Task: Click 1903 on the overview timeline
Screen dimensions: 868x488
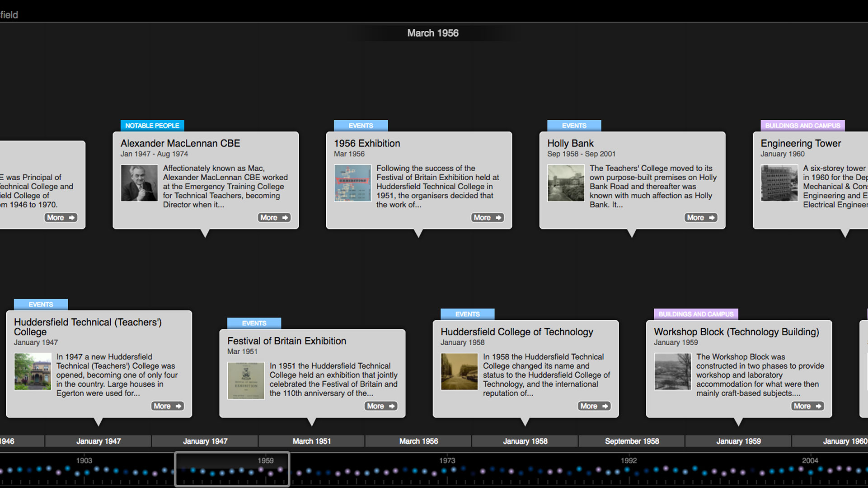Action: coord(84,460)
